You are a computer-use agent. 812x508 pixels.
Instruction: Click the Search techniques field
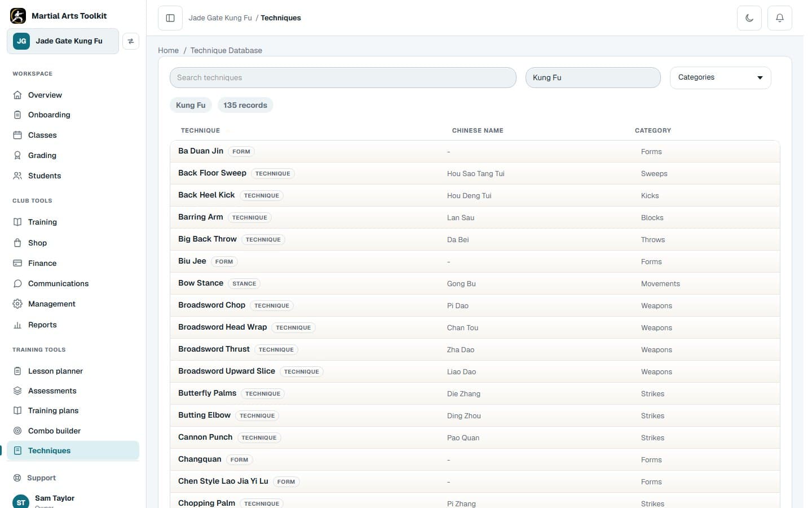tap(343, 77)
